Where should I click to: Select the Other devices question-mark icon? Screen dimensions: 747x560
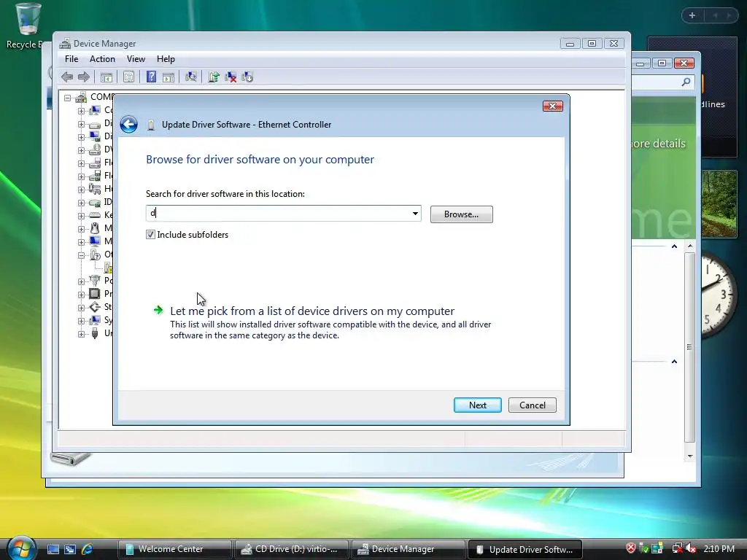95,254
